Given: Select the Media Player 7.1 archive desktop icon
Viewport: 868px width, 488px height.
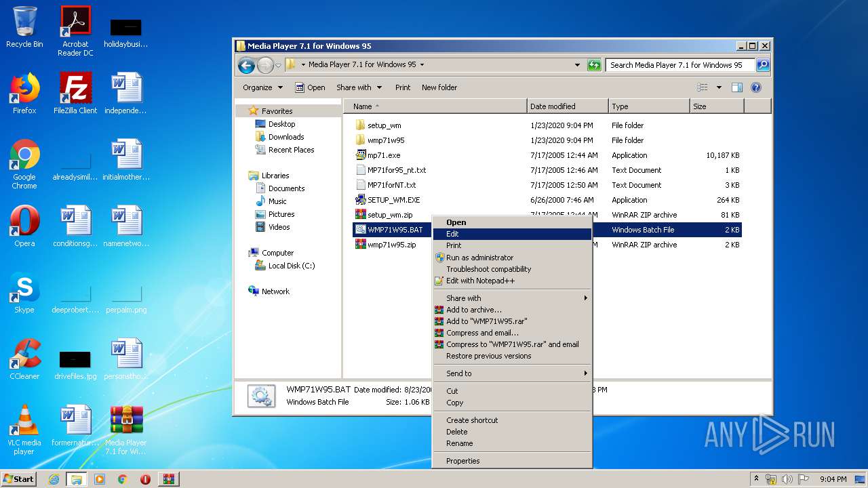Looking at the screenshot, I should 126,430.
